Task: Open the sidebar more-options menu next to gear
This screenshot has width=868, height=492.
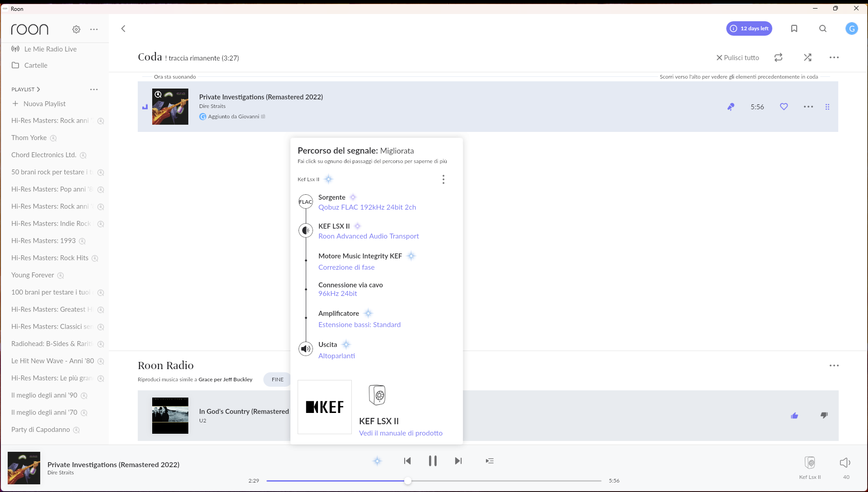Action: click(x=94, y=29)
